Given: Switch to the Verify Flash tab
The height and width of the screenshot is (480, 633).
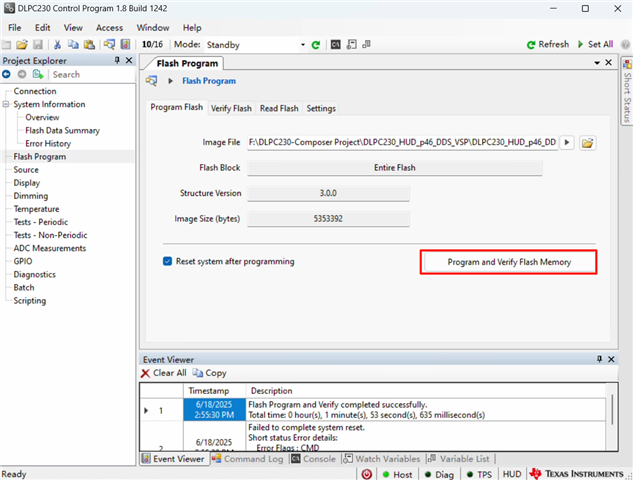Looking at the screenshot, I should click(x=231, y=108).
